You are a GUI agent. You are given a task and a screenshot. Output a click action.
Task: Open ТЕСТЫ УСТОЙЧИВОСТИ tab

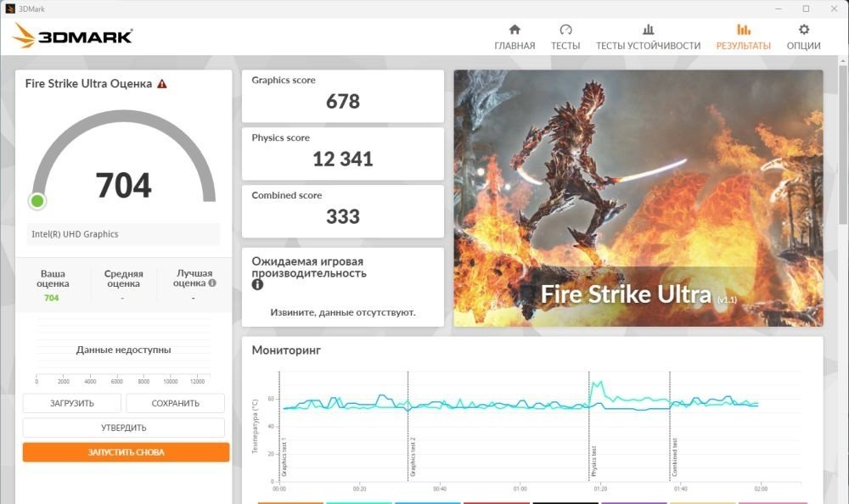(x=648, y=37)
